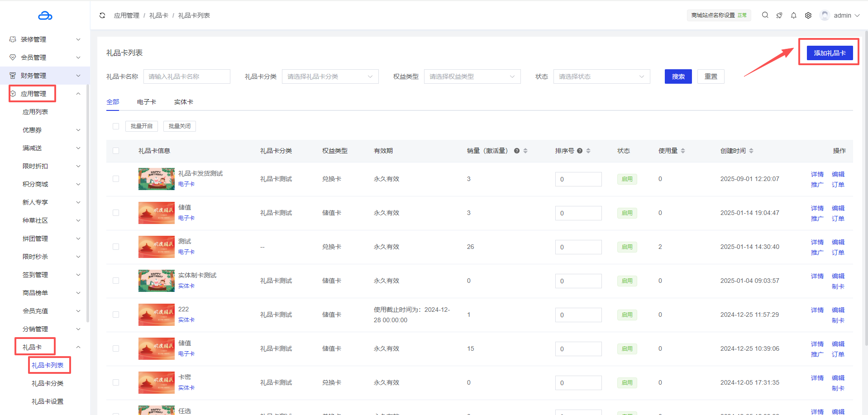Click the help icon next to 排序号
This screenshot has width=868, height=415.
coord(579,151)
